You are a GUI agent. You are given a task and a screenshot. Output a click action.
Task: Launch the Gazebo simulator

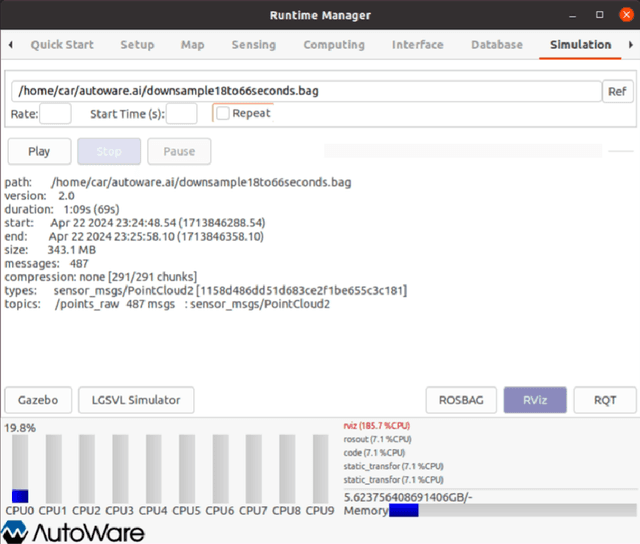coord(37,400)
